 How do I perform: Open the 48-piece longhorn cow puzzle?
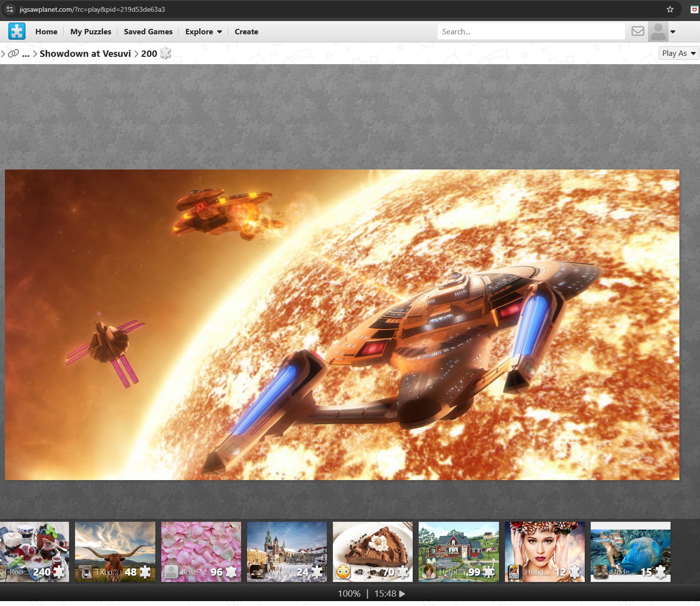click(x=115, y=552)
